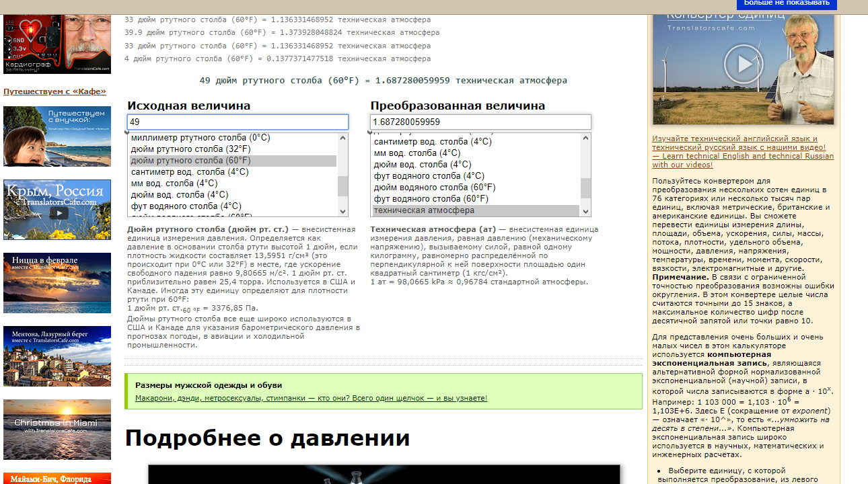Select 'фут водяного столба (60°F)' in converted list

click(476, 199)
